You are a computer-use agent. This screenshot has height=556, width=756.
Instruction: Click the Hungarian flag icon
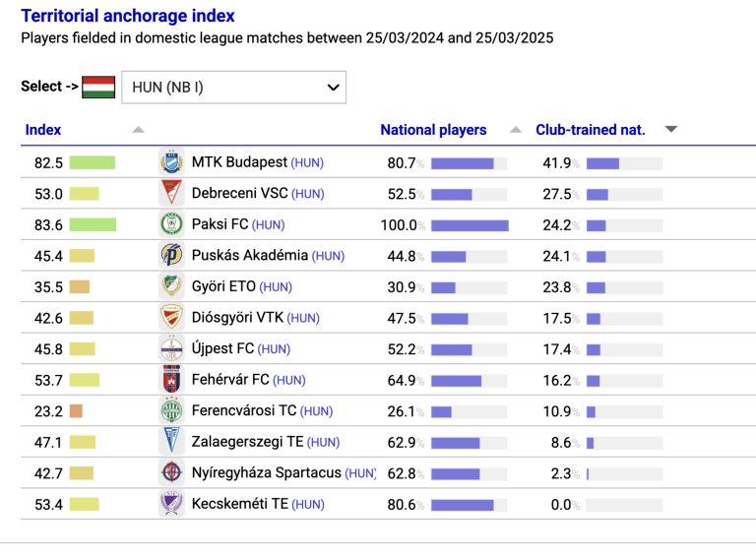point(98,88)
